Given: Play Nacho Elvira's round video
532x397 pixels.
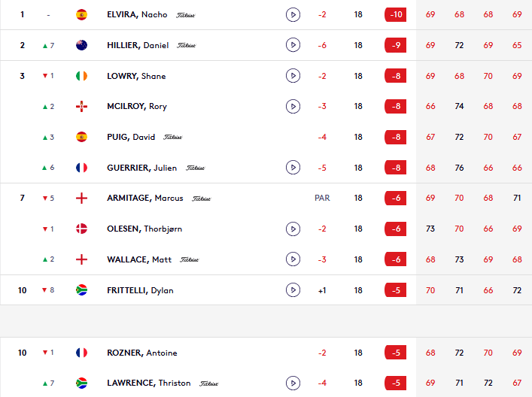Looking at the screenshot, I should point(293,14).
